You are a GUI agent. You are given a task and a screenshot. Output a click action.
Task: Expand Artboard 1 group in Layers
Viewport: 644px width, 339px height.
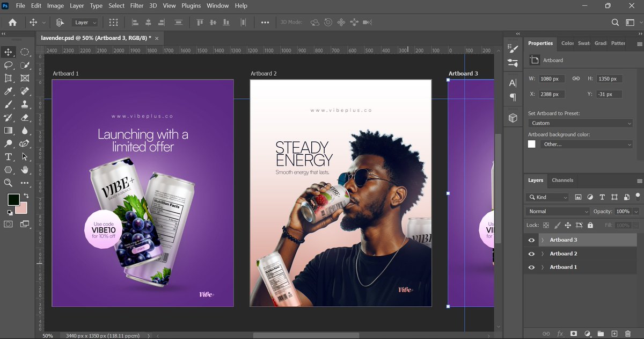click(542, 267)
